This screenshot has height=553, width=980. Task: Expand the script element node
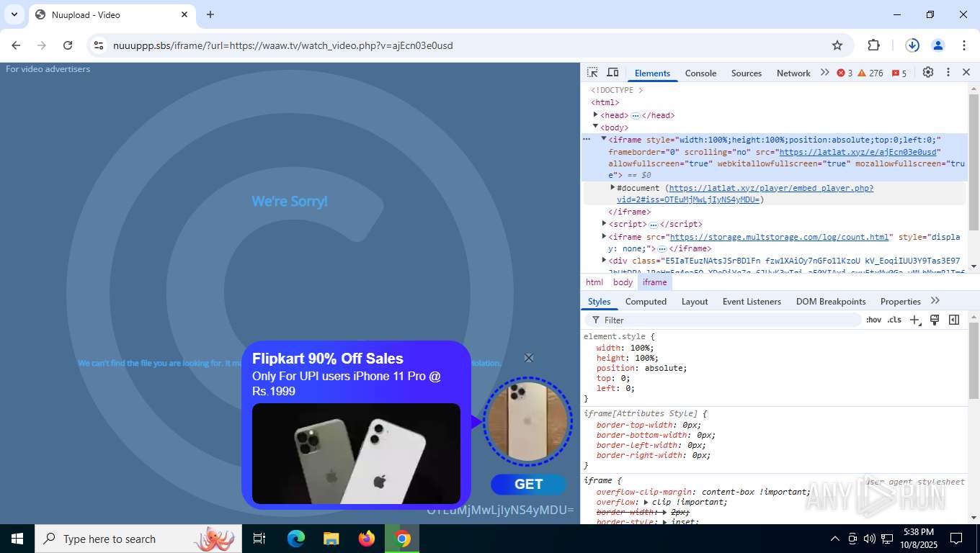coord(604,224)
